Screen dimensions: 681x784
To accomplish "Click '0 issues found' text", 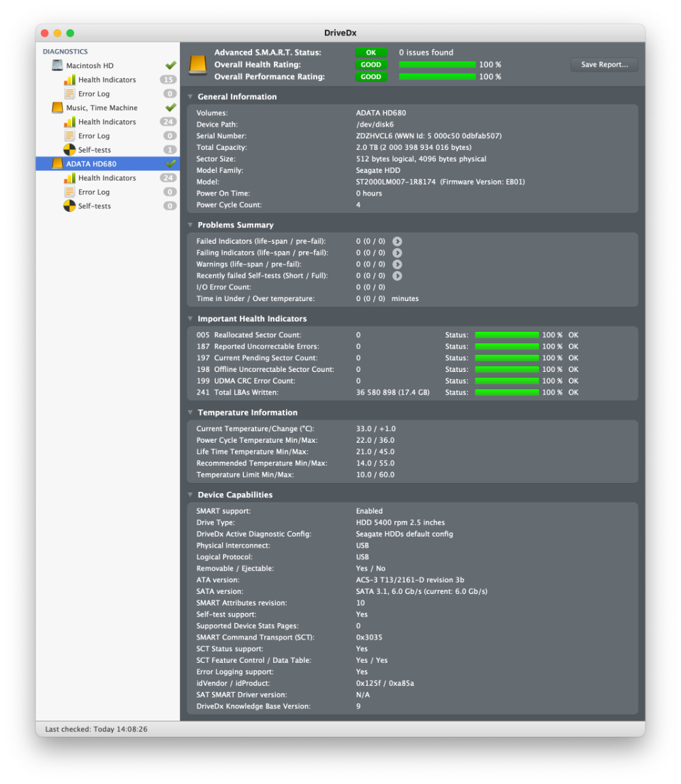I will tap(426, 52).
